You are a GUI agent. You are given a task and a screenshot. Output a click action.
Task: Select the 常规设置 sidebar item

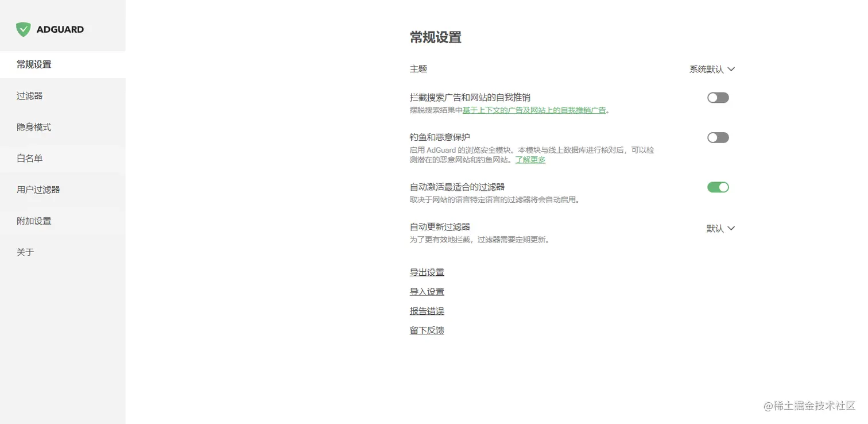tap(34, 64)
